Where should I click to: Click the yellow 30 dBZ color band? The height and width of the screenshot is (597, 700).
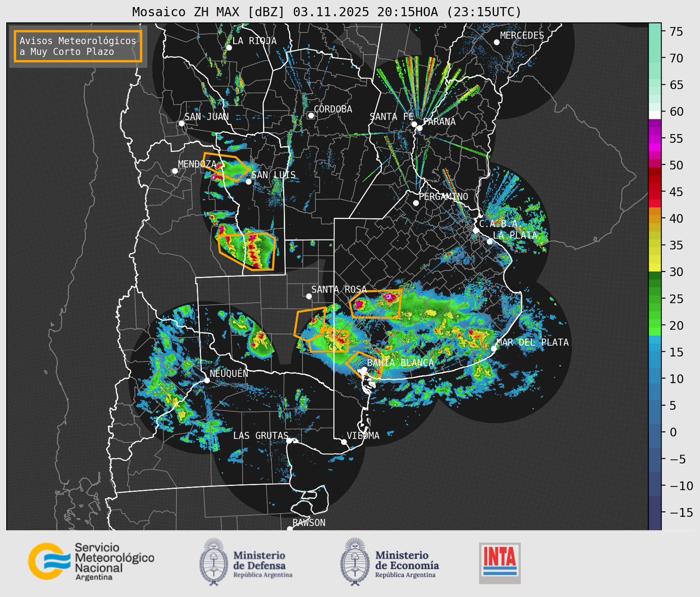[655, 268]
